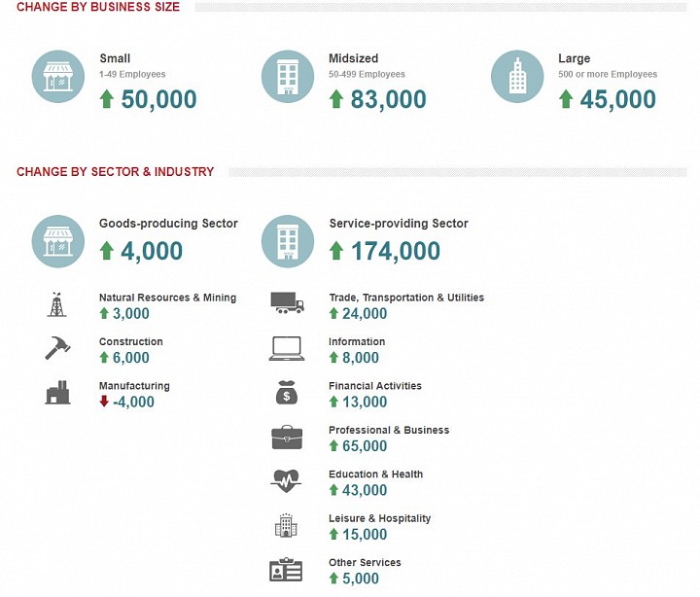
Task: Click the green arrow beside 65,000
Action: [333, 445]
